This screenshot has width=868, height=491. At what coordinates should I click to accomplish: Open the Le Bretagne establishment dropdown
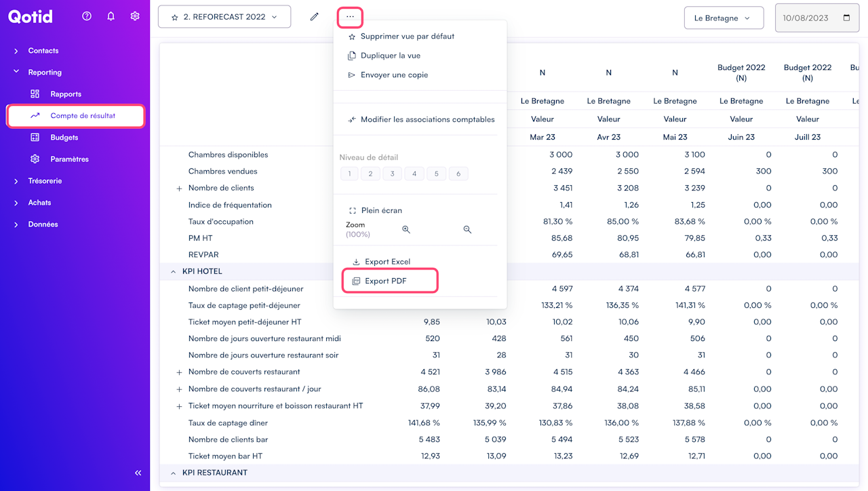click(724, 18)
